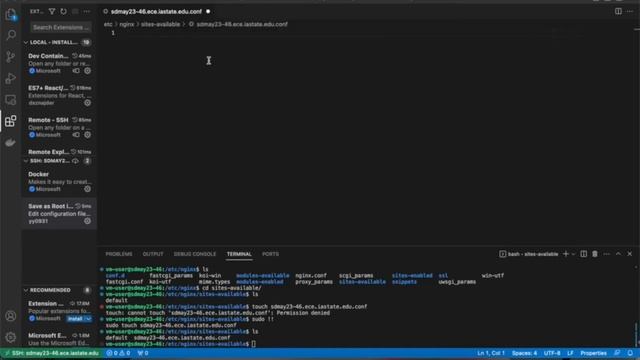Open manage gear for Docker extension
640x360 pixels.
coord(87,189)
